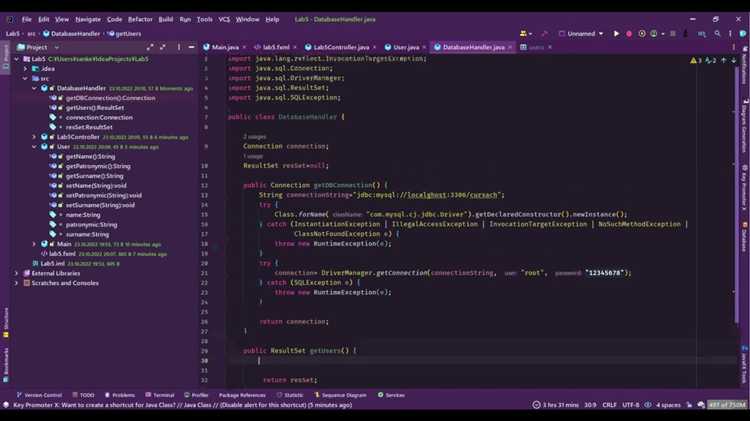Expand all nodes in Project panel

click(150, 47)
